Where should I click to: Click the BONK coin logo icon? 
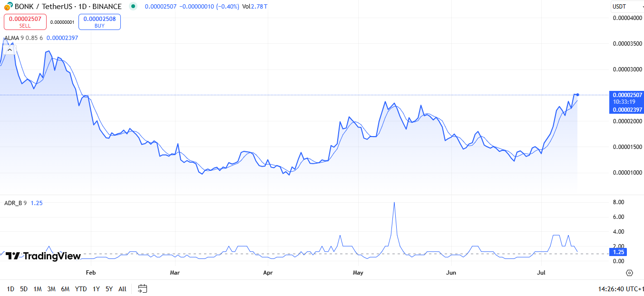point(8,7)
